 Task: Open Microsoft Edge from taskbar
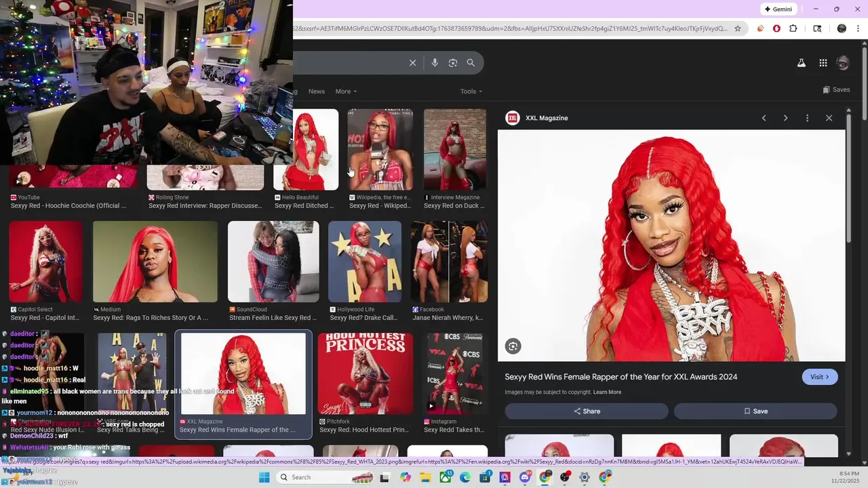465,477
